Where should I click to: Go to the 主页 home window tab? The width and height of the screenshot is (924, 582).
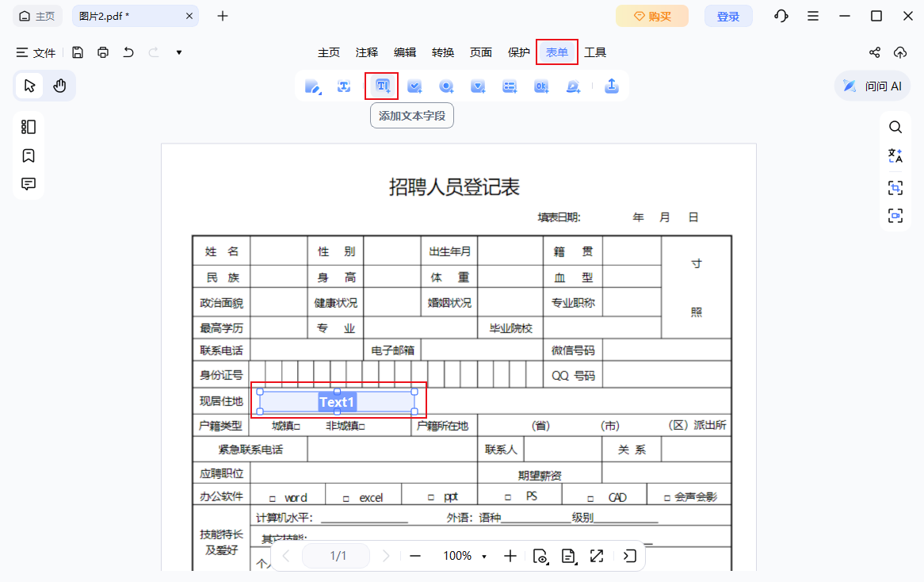click(37, 16)
